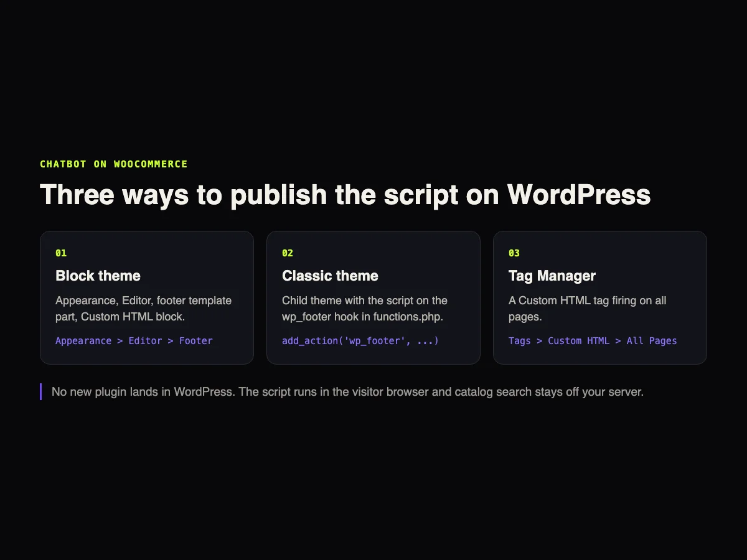Select the 'Tag Manager' card title

coord(552,276)
